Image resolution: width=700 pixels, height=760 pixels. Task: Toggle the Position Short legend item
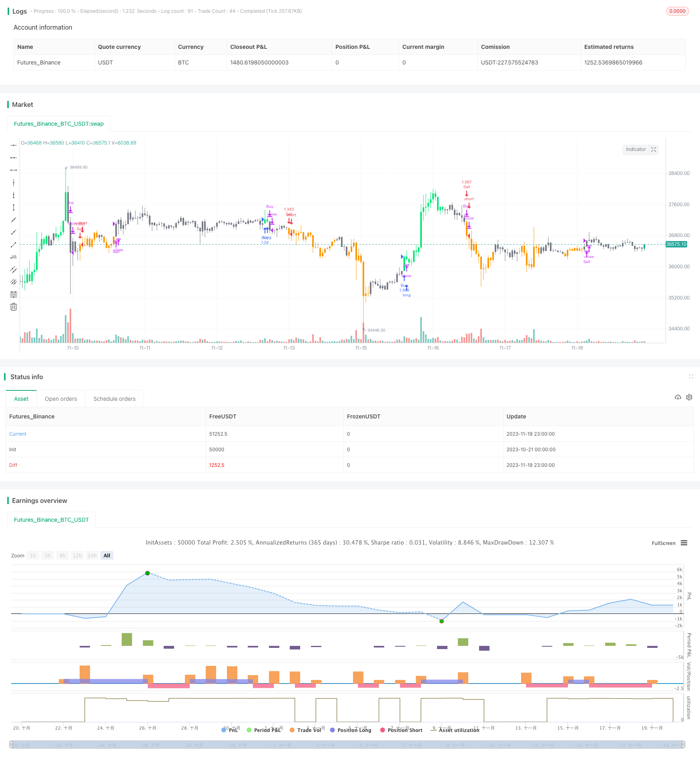(x=401, y=730)
